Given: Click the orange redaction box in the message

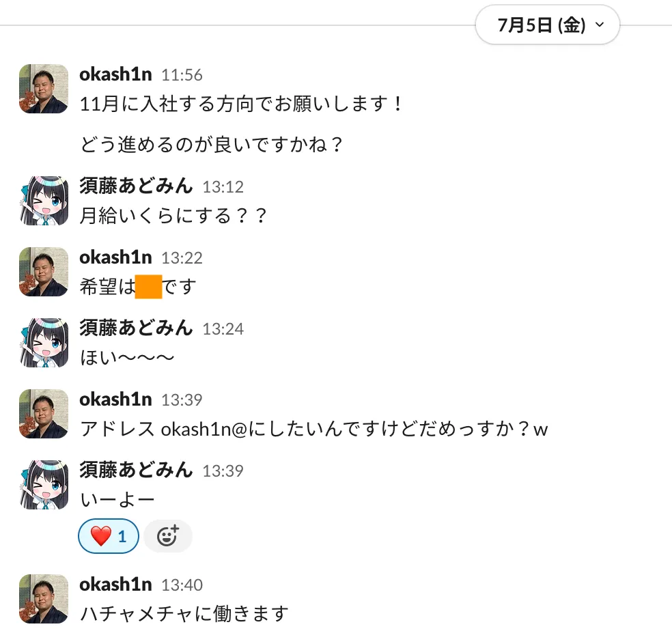Looking at the screenshot, I should point(148,287).
